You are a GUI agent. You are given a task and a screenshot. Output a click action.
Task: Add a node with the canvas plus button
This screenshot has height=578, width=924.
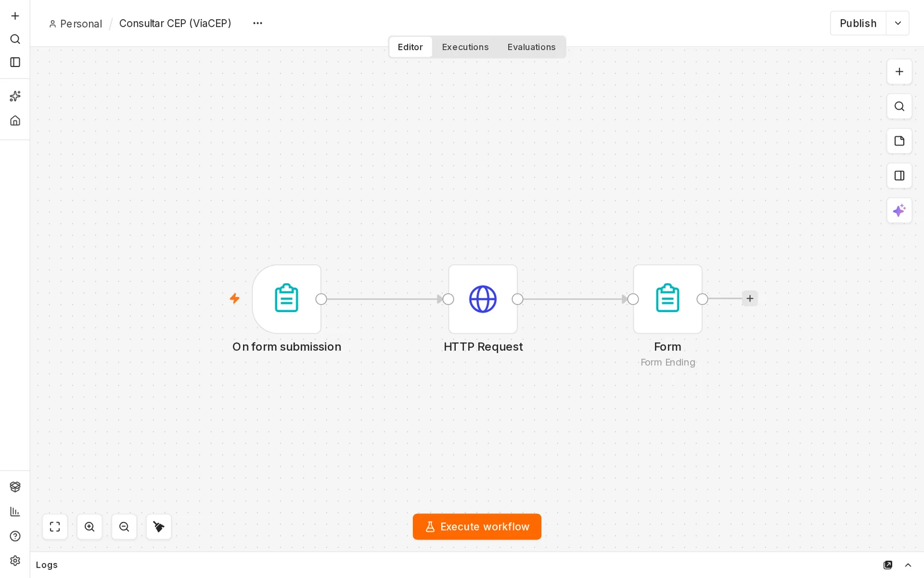point(899,72)
